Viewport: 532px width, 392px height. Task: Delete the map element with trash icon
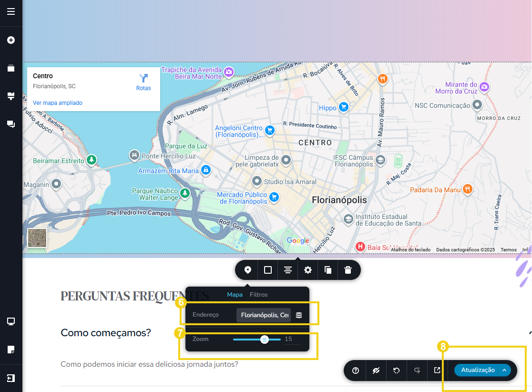348,270
